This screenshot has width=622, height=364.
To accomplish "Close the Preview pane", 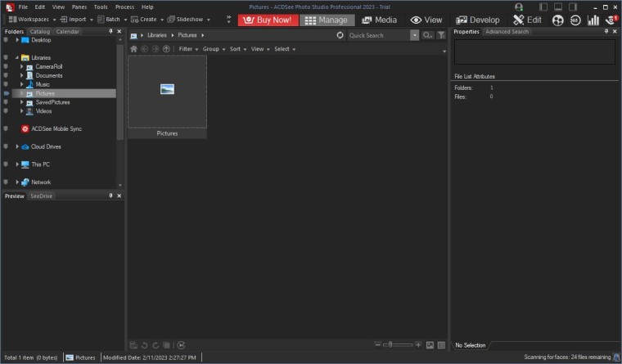I will 119,195.
